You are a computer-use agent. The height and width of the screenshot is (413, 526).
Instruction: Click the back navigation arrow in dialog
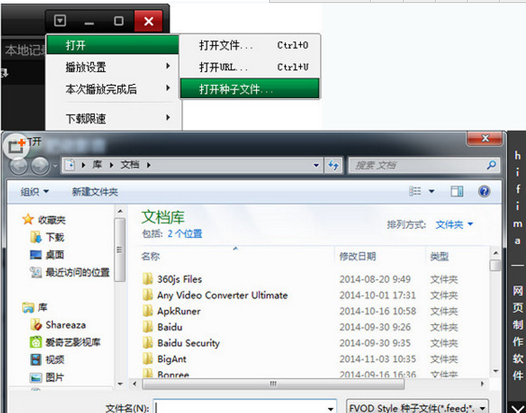tap(18, 166)
